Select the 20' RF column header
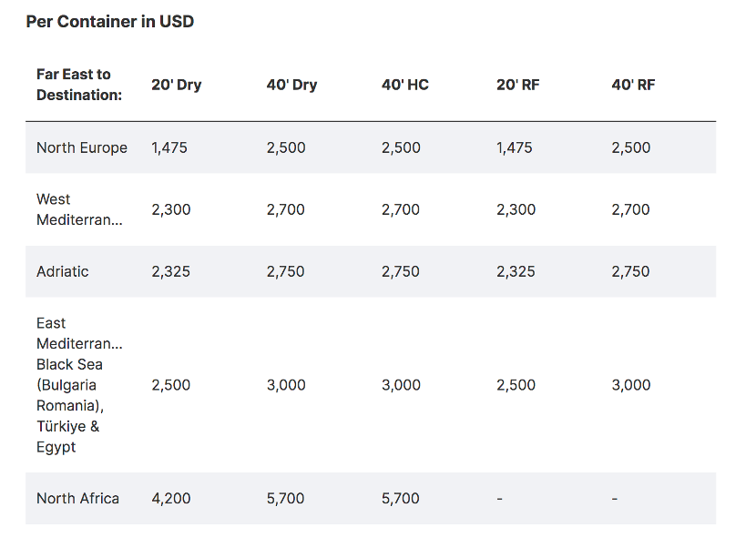 (517, 85)
